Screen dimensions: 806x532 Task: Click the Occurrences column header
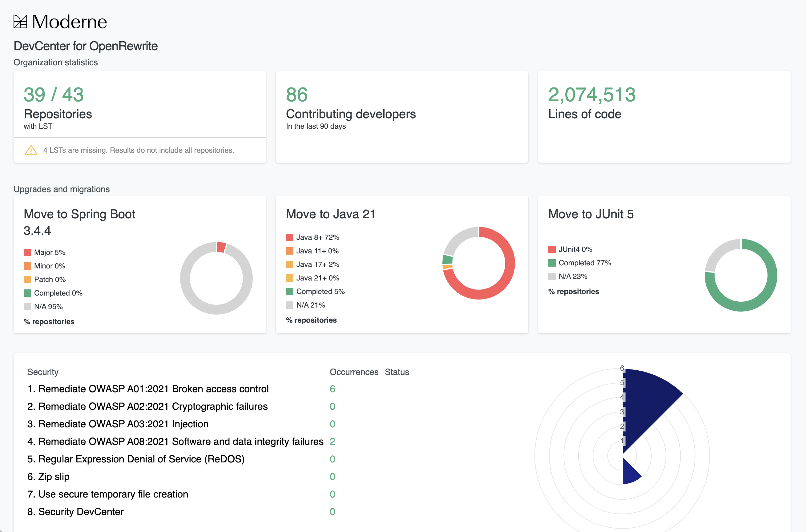tap(354, 372)
